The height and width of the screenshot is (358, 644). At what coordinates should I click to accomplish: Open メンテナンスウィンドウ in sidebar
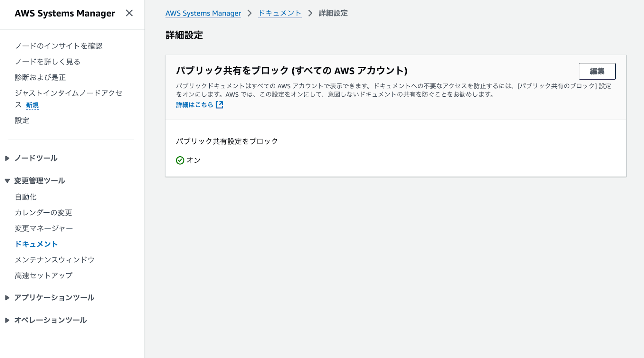click(55, 260)
